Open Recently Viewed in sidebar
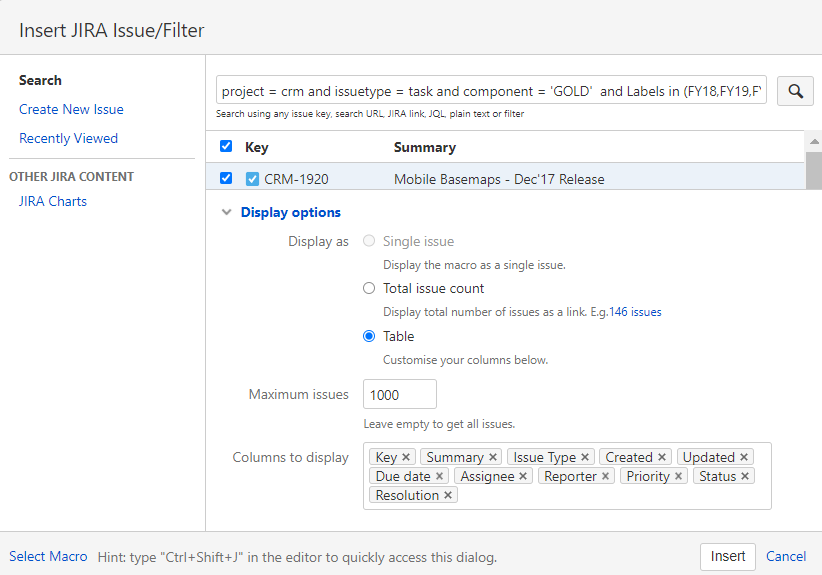The width and height of the screenshot is (822, 575). click(x=68, y=138)
